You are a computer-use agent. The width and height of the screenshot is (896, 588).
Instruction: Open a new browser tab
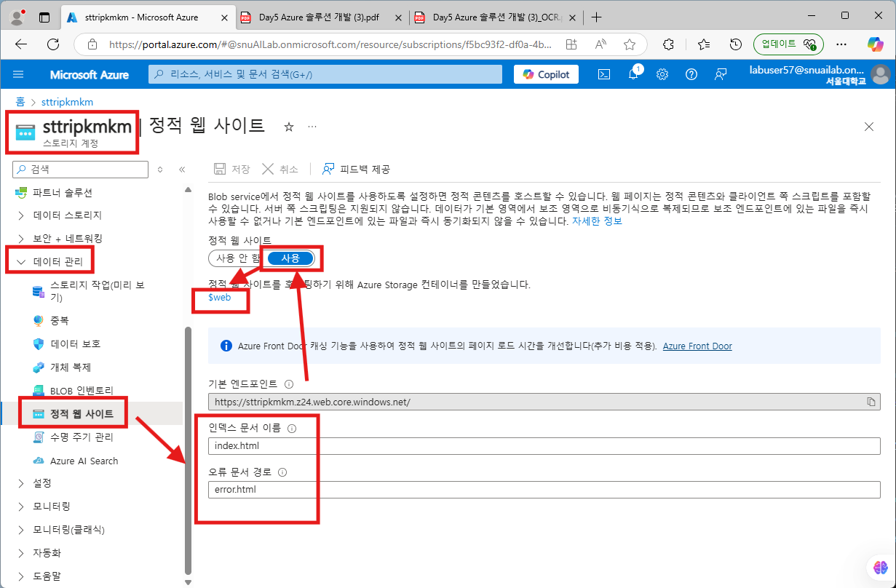[597, 17]
